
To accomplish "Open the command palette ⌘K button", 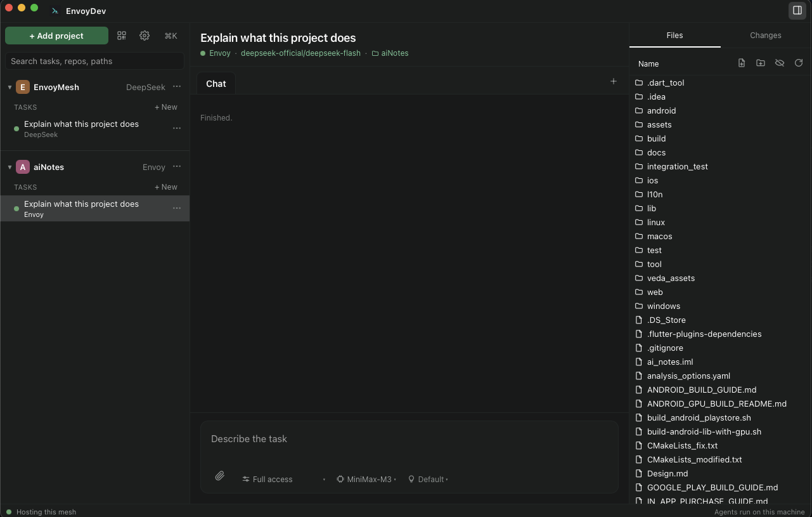I will [x=171, y=36].
